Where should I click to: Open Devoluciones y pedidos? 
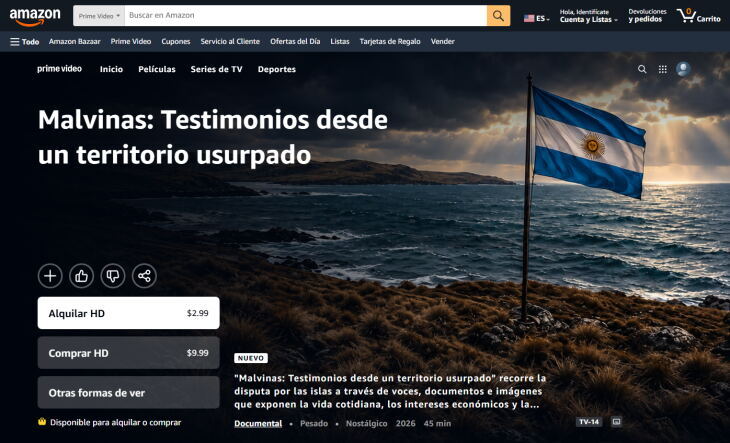647,15
